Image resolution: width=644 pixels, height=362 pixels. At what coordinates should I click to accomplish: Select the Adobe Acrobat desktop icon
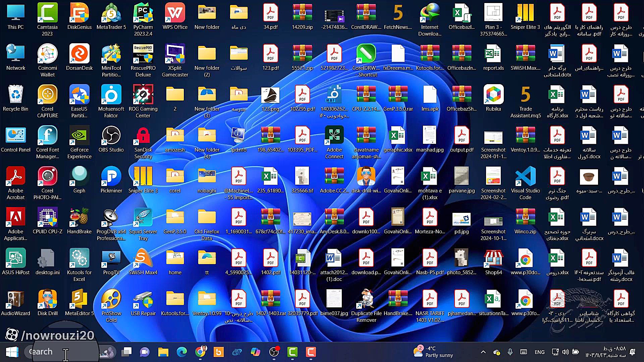coord(16,183)
